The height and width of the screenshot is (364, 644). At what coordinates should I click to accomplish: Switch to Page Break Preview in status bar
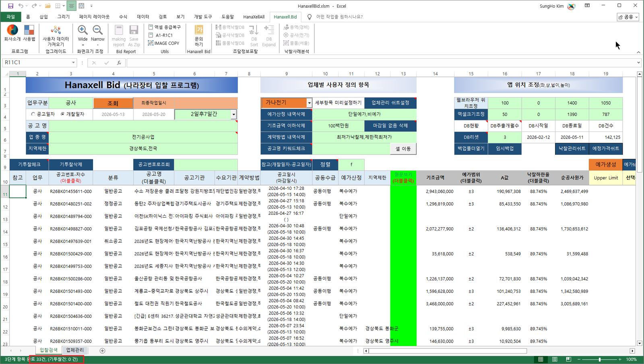point(568,359)
